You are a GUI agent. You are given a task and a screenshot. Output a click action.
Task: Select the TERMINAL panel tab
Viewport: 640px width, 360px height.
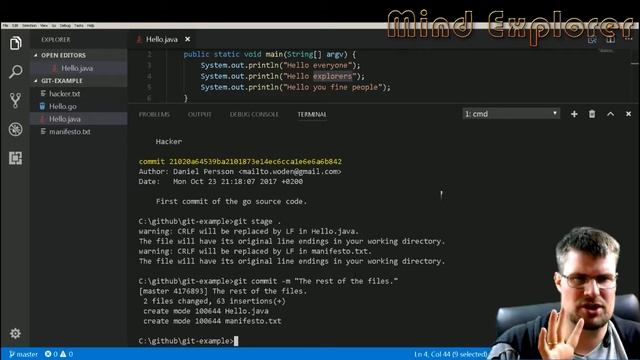pos(312,114)
